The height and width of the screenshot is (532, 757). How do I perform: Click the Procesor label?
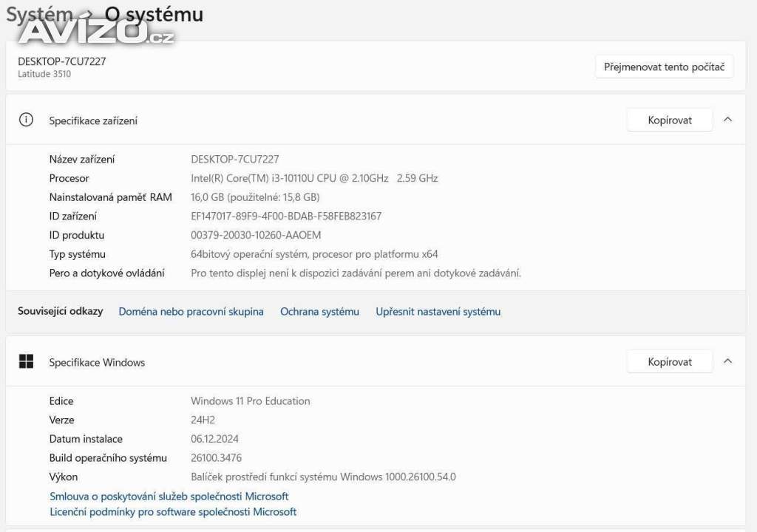(x=69, y=178)
